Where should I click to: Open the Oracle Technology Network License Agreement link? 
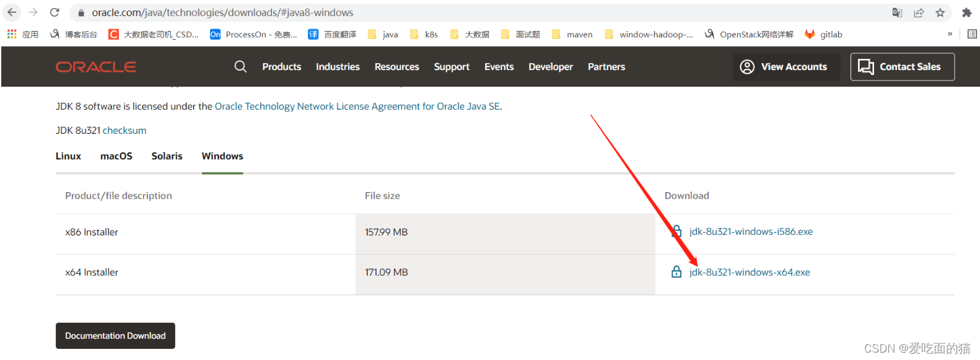pyautogui.click(x=357, y=107)
